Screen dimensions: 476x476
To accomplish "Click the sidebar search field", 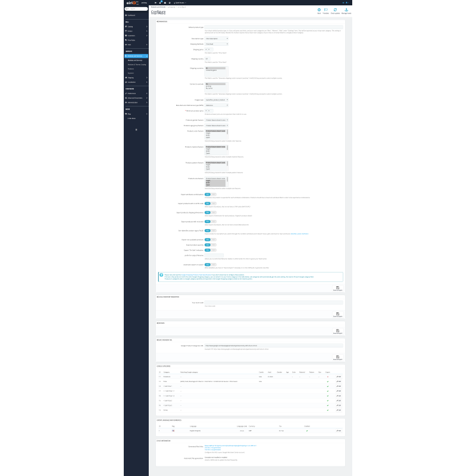I will (x=139, y=9).
